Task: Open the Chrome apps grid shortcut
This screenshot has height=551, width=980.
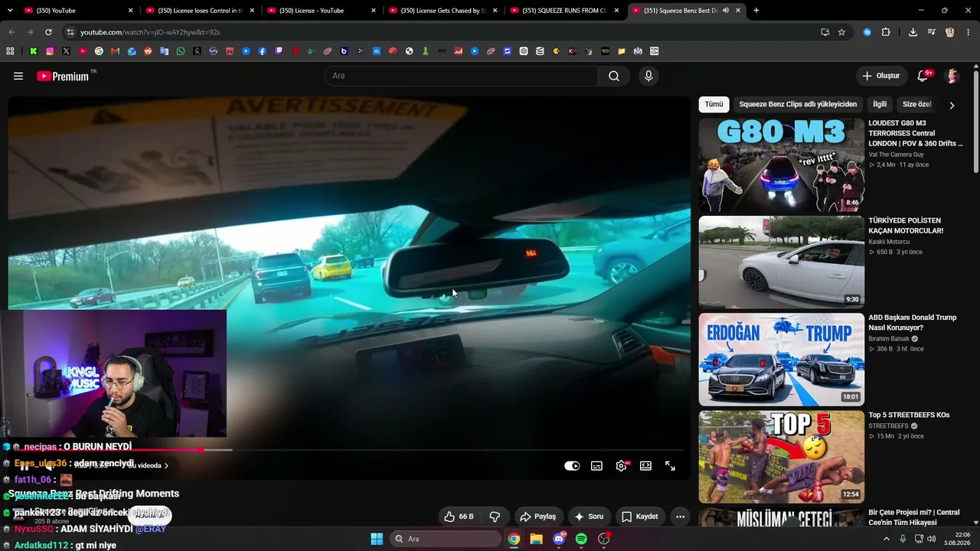Action: (x=10, y=51)
